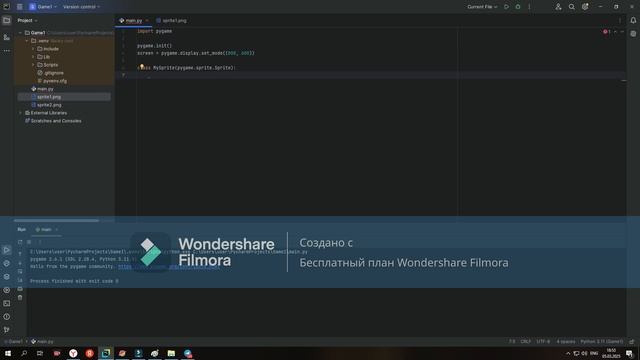Click the yellow light bulb intention icon
Screen dimensions: 640x360
pyautogui.click(x=142, y=66)
